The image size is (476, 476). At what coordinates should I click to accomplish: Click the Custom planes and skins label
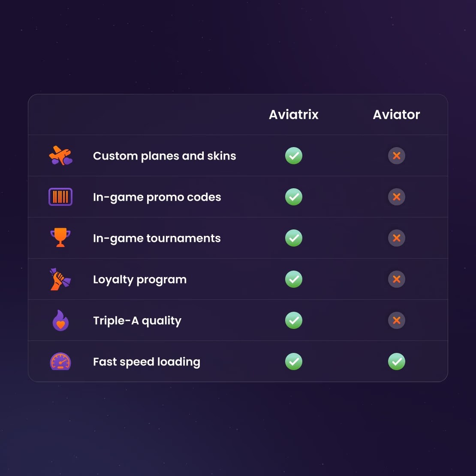tap(165, 156)
